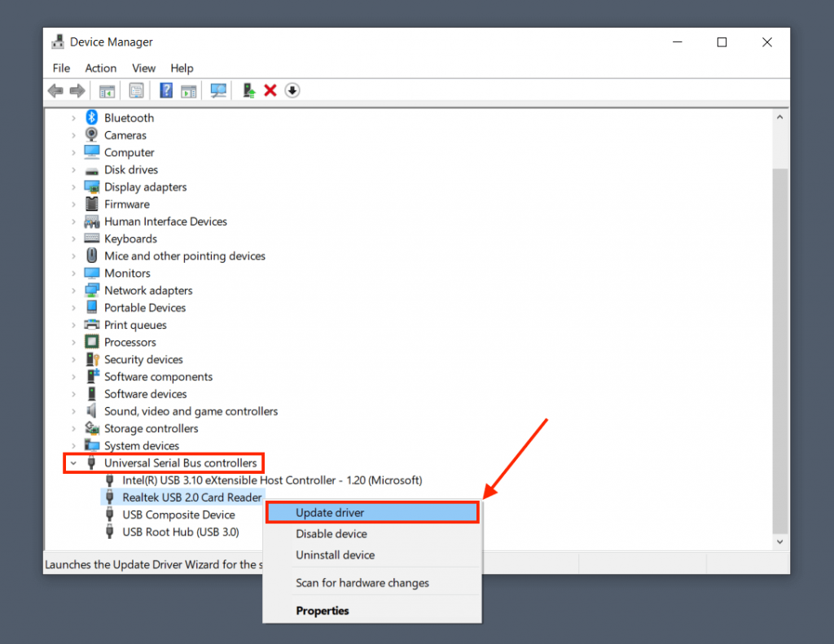Collapse Universal Serial Bus controllers

click(x=73, y=463)
